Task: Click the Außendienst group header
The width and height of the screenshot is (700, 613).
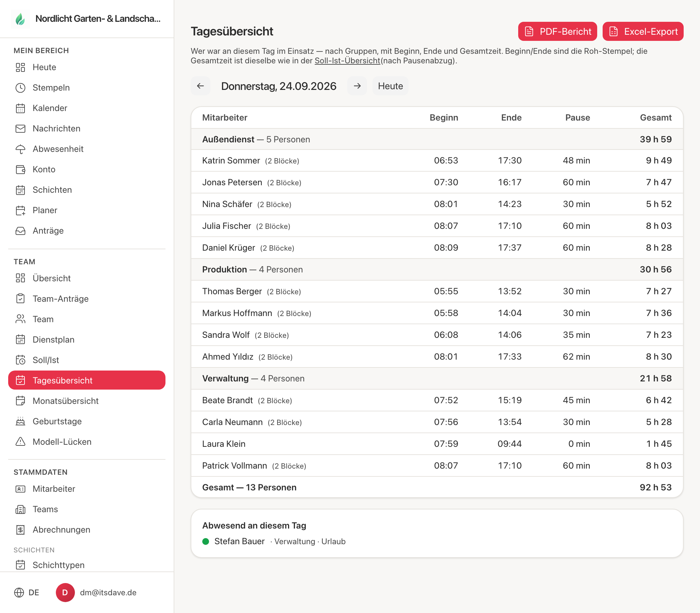Action: 437,139
